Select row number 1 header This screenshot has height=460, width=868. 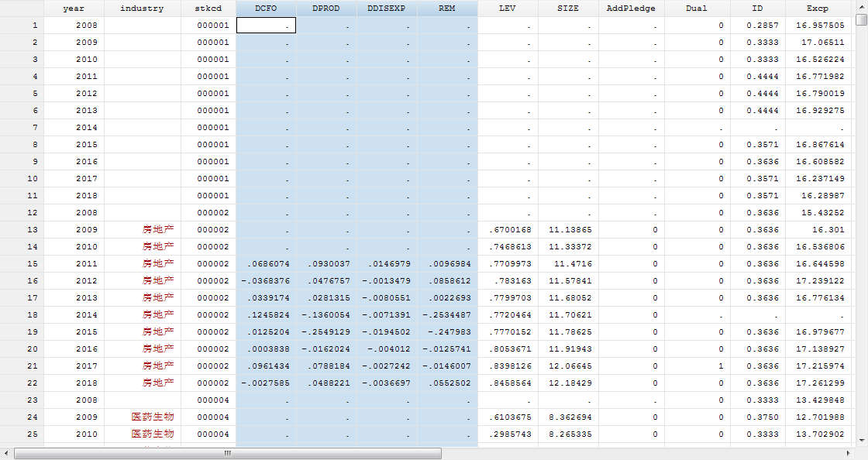pyautogui.click(x=22, y=25)
